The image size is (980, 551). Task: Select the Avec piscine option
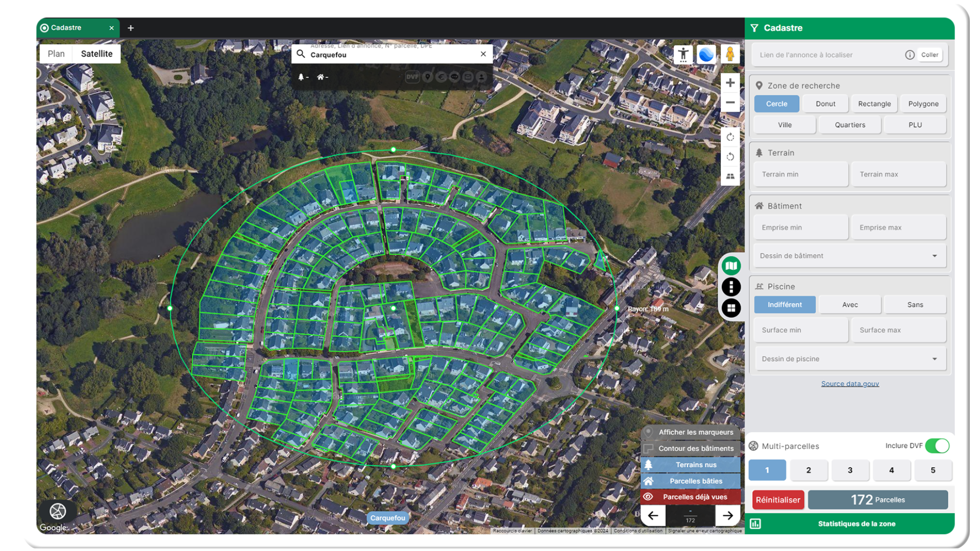click(x=850, y=305)
